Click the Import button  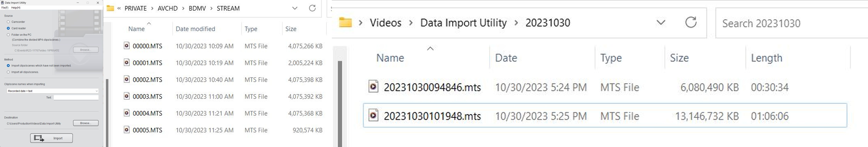[x=52, y=138]
